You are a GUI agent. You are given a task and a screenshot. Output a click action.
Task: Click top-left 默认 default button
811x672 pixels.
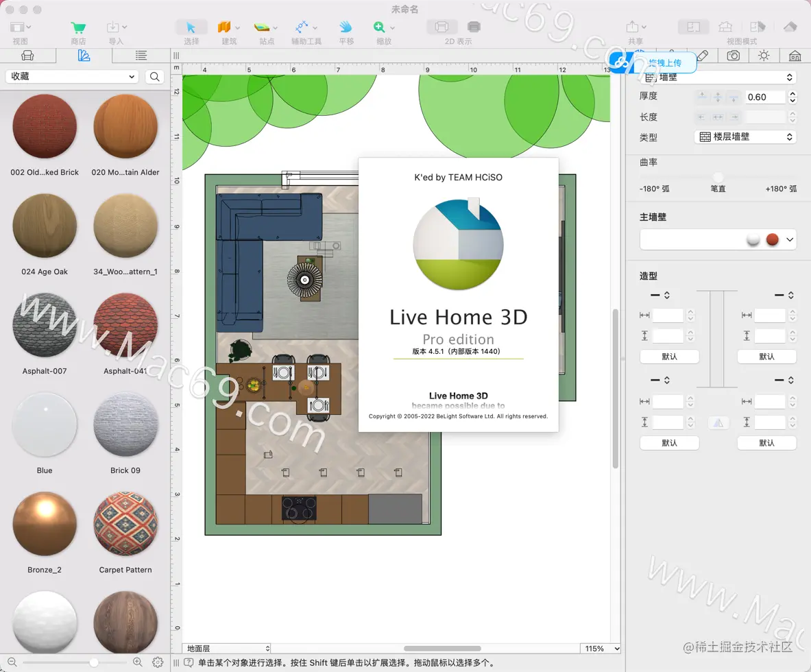coord(669,357)
